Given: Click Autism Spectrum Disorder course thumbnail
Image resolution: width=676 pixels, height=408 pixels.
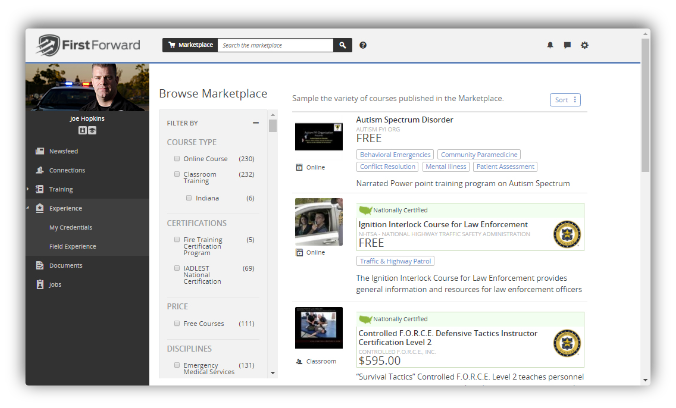Looking at the screenshot, I should [x=319, y=136].
